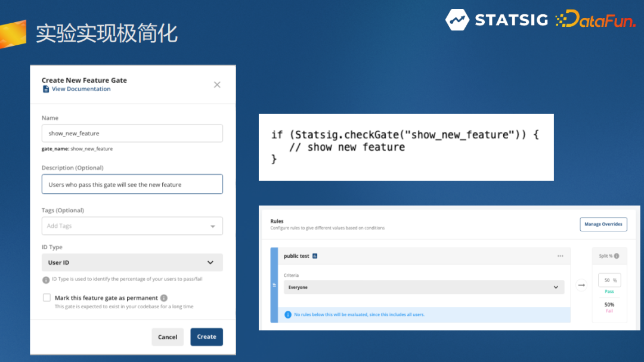The width and height of the screenshot is (644, 362).
Task: Click the Manage Overrides button
Action: [x=603, y=224]
